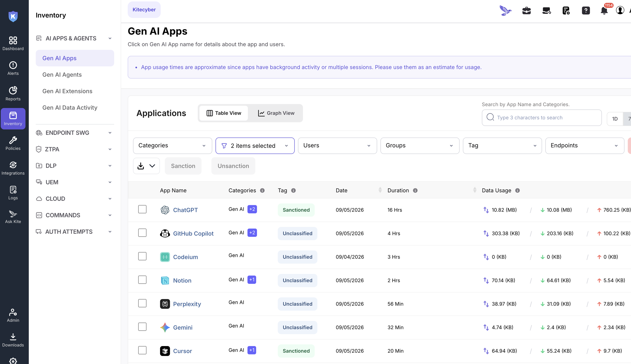Tick the checkbox next to Codeium
This screenshot has height=364, width=631.
(x=142, y=256)
